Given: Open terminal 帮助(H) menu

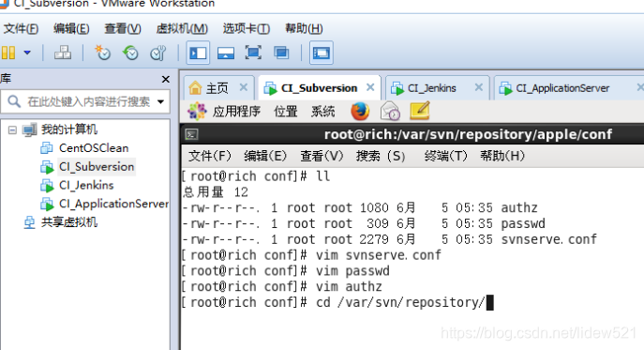Looking at the screenshot, I should pyautogui.click(x=502, y=156).
